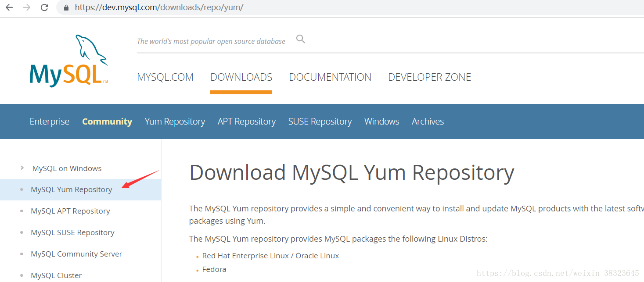Screen dimensions: 644x282
Task: Click the MySQL dolphin logo
Action: (x=69, y=61)
